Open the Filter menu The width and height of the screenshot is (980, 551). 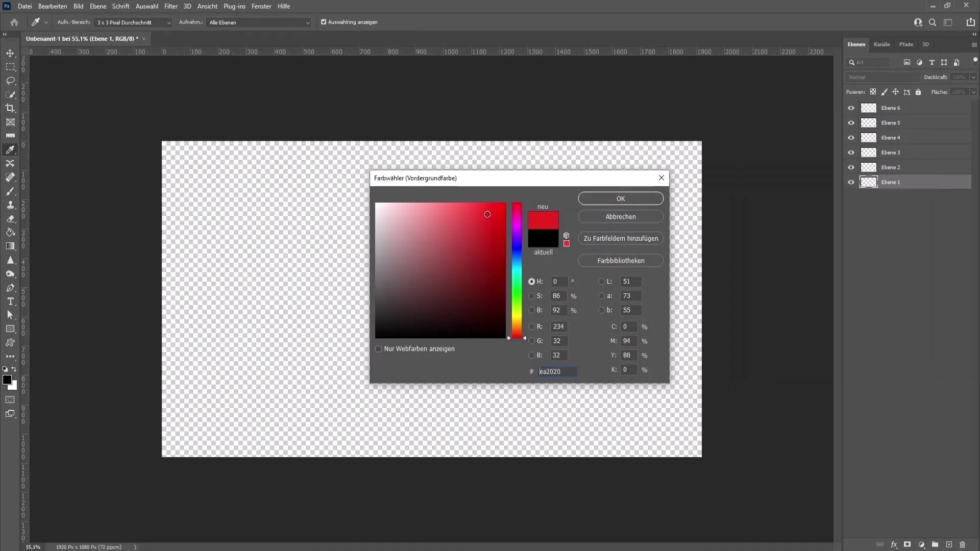tap(171, 6)
